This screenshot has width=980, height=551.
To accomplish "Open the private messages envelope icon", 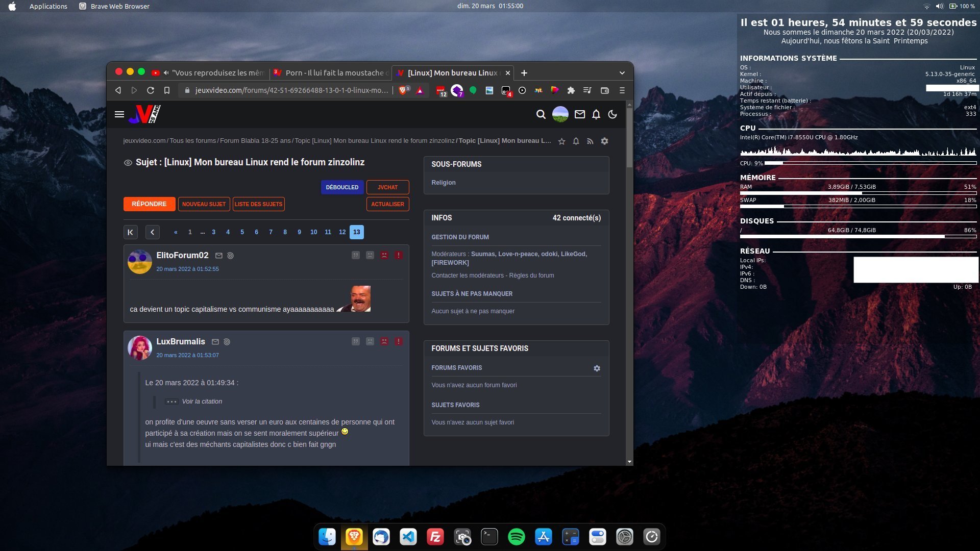I will [579, 114].
